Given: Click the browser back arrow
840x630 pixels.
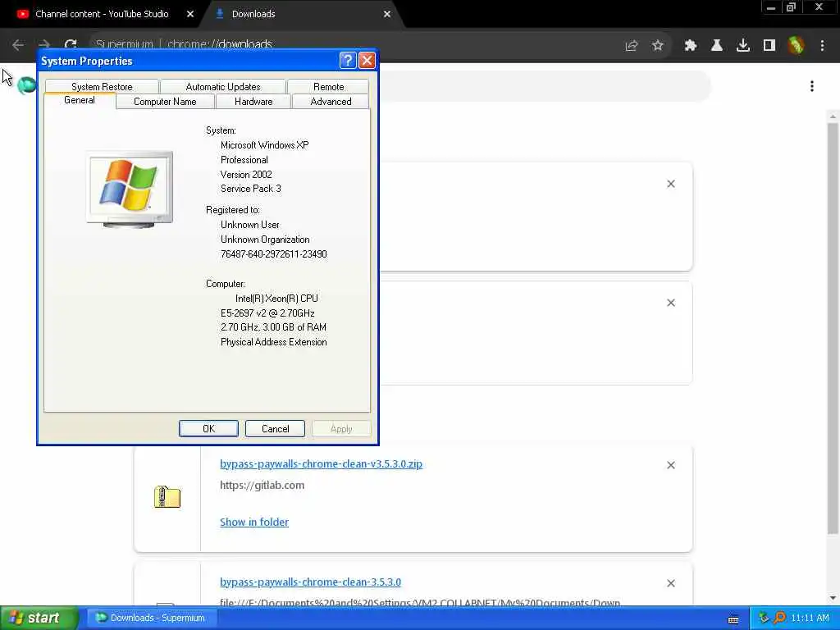Looking at the screenshot, I should click(18, 45).
